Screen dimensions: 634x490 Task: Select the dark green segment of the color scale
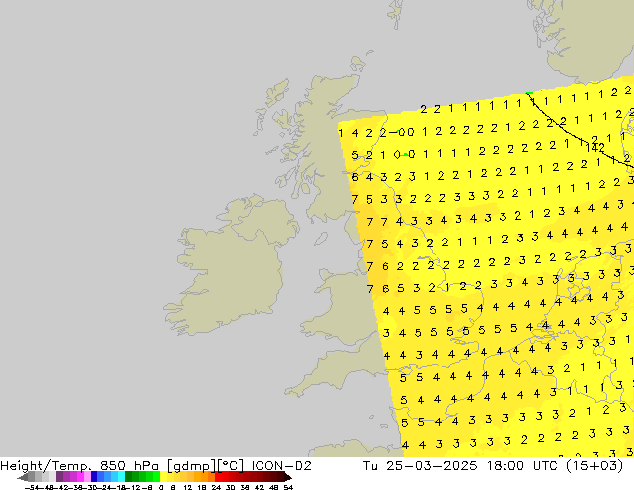129,477
